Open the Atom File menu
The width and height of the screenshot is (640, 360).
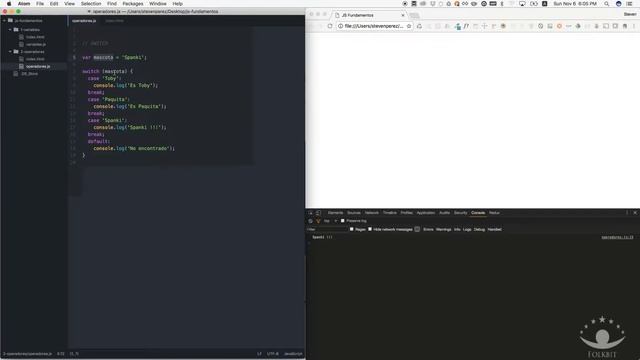40,4
